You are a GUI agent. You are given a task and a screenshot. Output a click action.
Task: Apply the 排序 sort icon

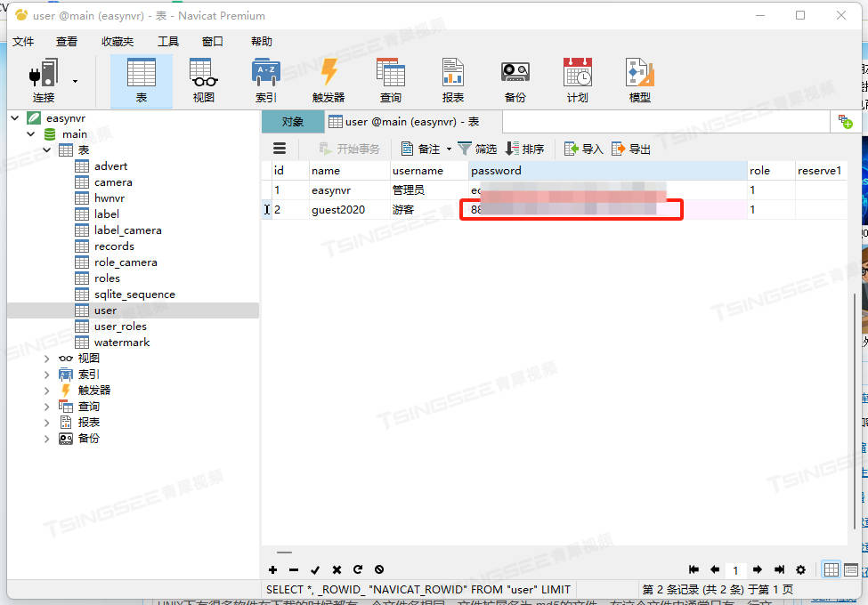click(x=525, y=148)
